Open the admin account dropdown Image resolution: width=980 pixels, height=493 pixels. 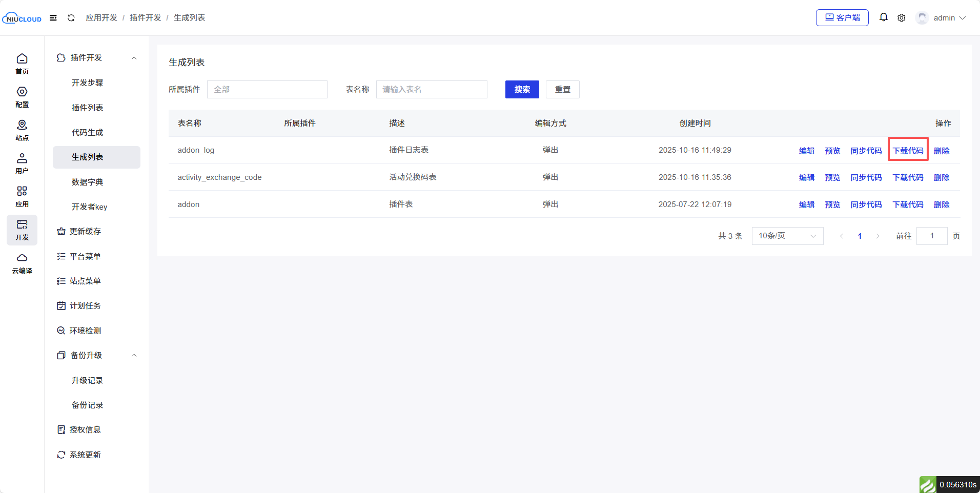coord(942,18)
